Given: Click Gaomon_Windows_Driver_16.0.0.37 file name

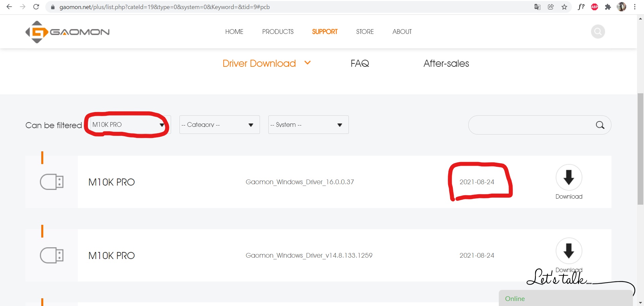Looking at the screenshot, I should tap(300, 182).
